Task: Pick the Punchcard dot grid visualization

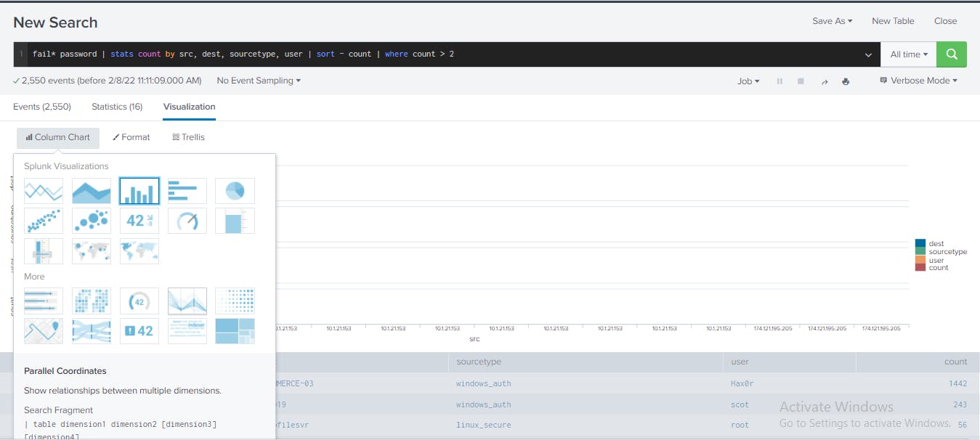Action: pyautogui.click(x=235, y=301)
